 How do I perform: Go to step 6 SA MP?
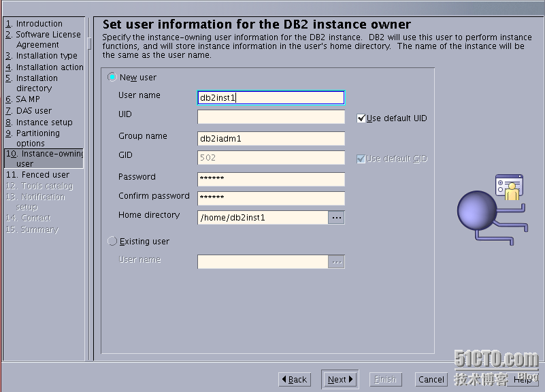point(23,99)
